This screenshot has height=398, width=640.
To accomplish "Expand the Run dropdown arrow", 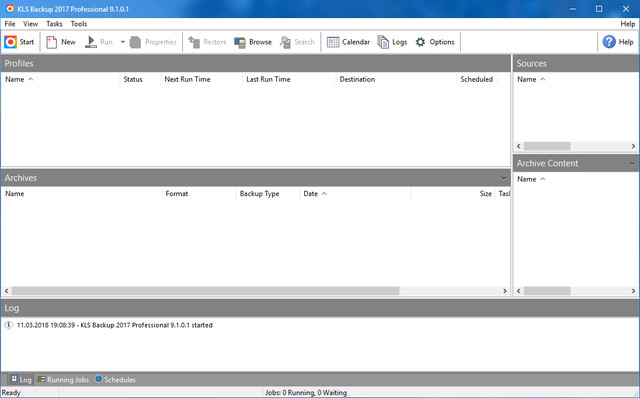I will pyautogui.click(x=122, y=42).
